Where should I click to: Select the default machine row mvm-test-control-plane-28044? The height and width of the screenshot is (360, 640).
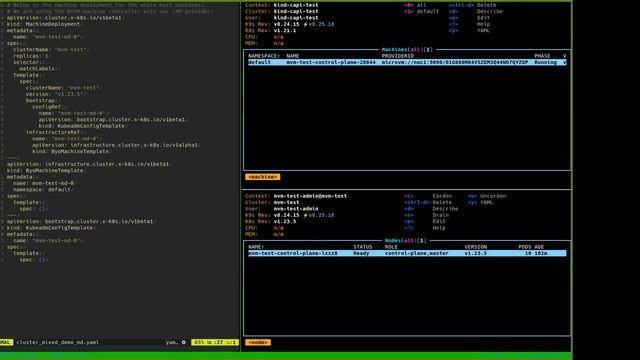click(407, 62)
